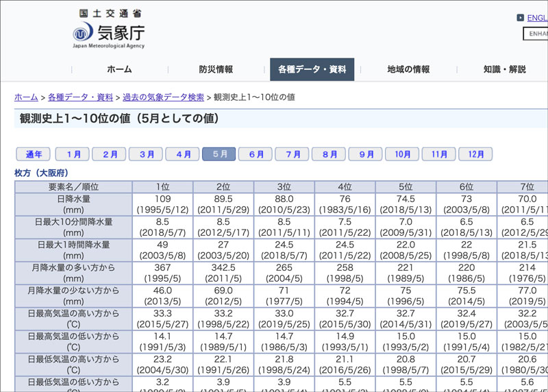Select the 各種データ・資料 navigation tab

click(312, 69)
